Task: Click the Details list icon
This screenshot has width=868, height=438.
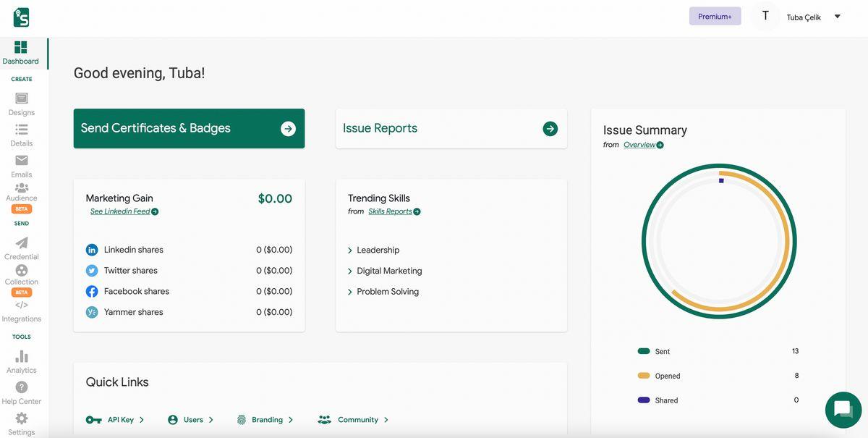Action: point(22,130)
